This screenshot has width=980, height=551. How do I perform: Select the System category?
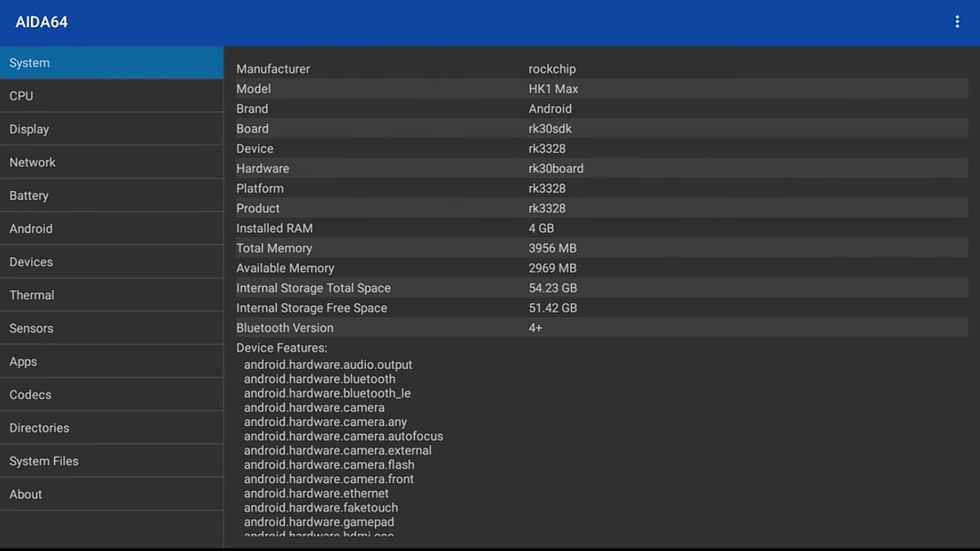point(111,63)
